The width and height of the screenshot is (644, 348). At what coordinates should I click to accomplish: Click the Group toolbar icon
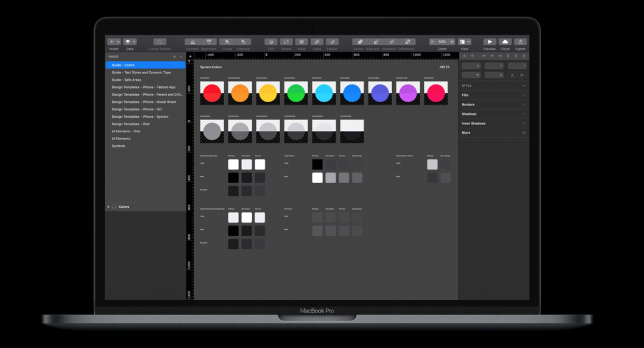click(x=227, y=42)
